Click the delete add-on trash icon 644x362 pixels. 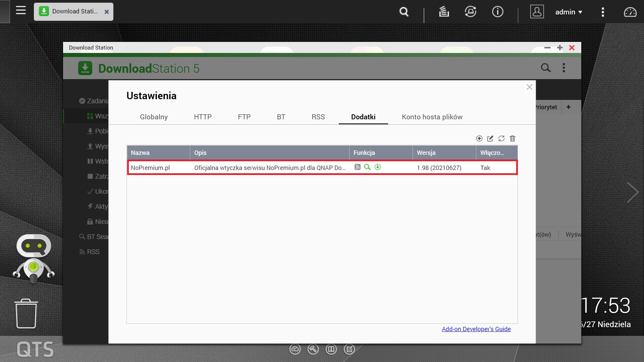click(x=513, y=138)
